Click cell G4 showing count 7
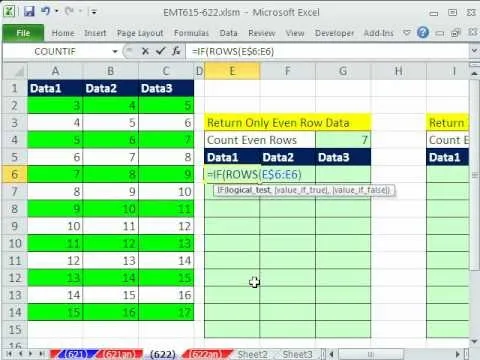Viewport: 480px width, 360px height. point(343,140)
